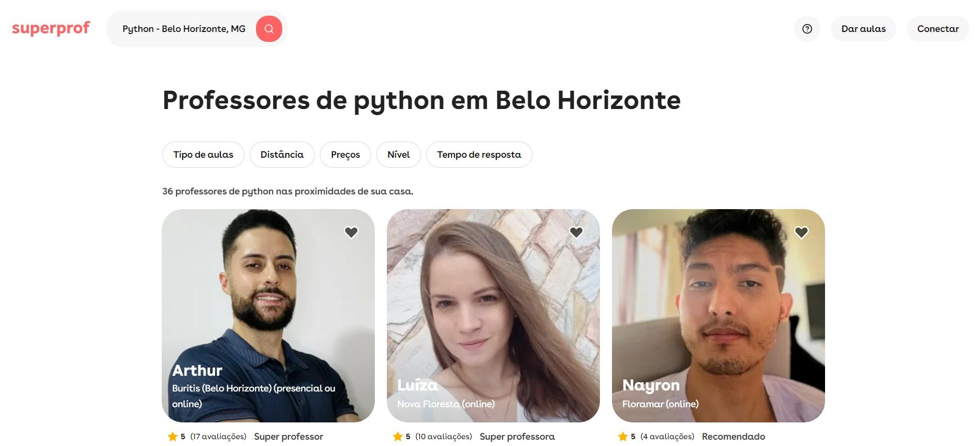Open Arthur's profile photo card
This screenshot has width=980, height=446.
[x=268, y=316]
